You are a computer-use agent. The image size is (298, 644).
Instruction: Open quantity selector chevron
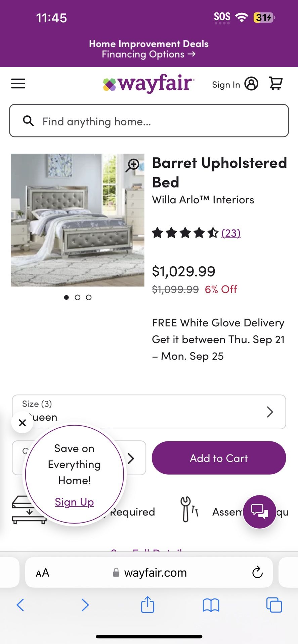tap(131, 458)
